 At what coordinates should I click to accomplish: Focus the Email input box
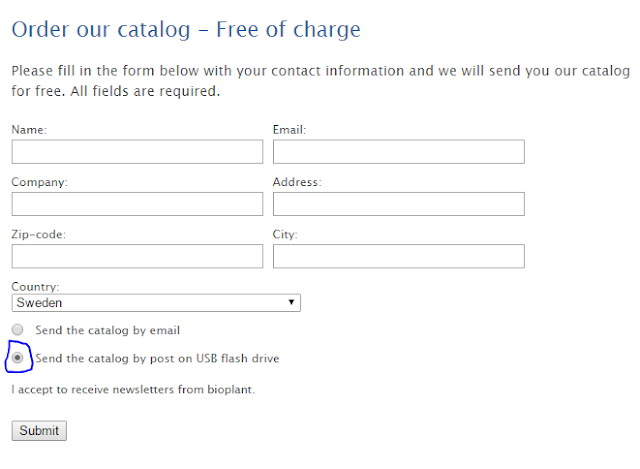coord(399,152)
